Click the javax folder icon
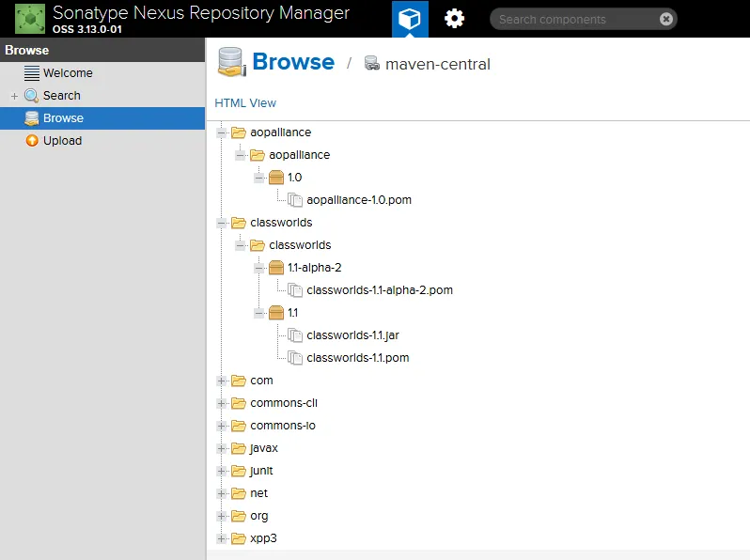This screenshot has width=750, height=560. (x=238, y=448)
